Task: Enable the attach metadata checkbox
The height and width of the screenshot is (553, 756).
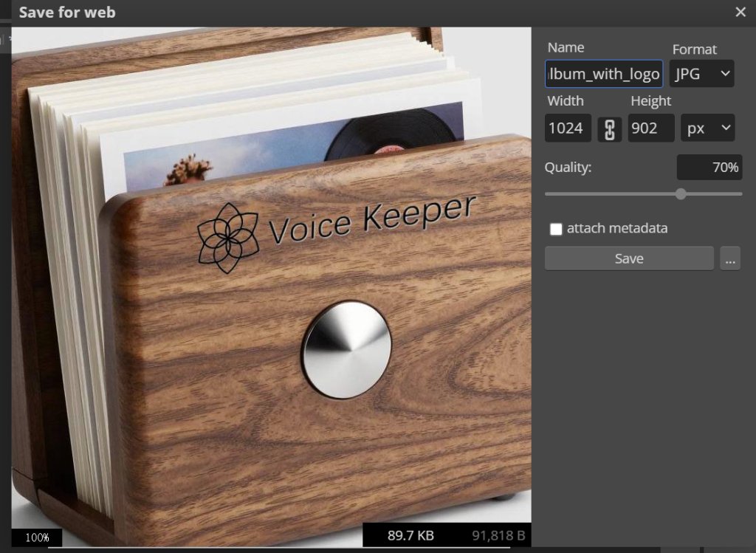Action: [556, 229]
